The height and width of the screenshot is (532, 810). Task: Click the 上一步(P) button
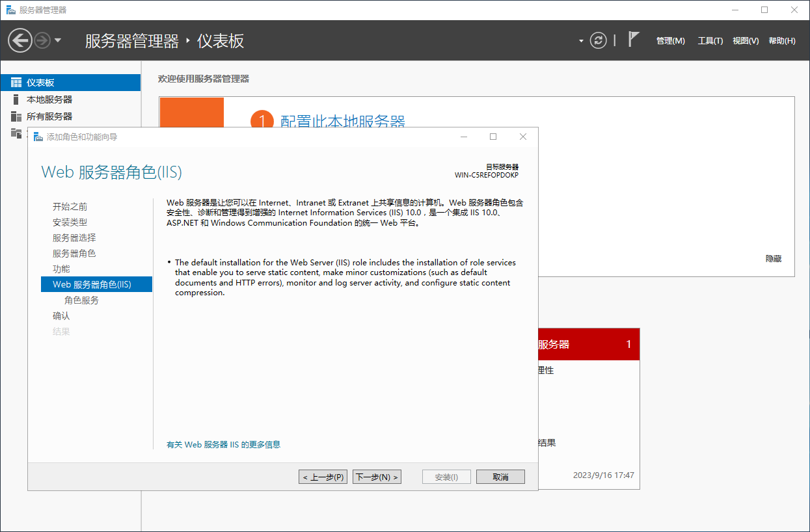323,477
